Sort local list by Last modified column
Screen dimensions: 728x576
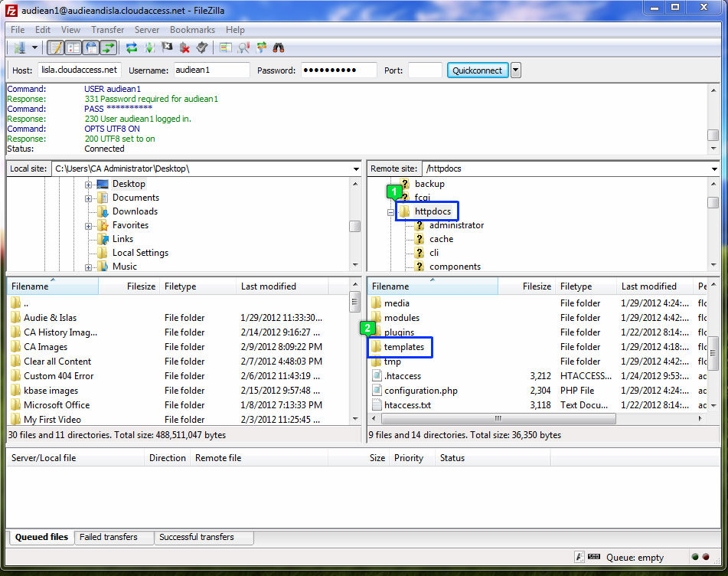tap(282, 286)
